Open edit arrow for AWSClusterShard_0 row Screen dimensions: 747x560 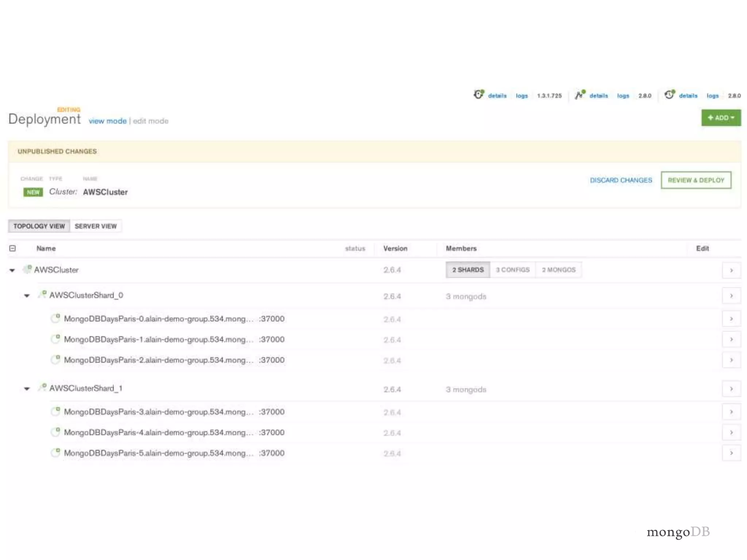pyautogui.click(x=731, y=296)
